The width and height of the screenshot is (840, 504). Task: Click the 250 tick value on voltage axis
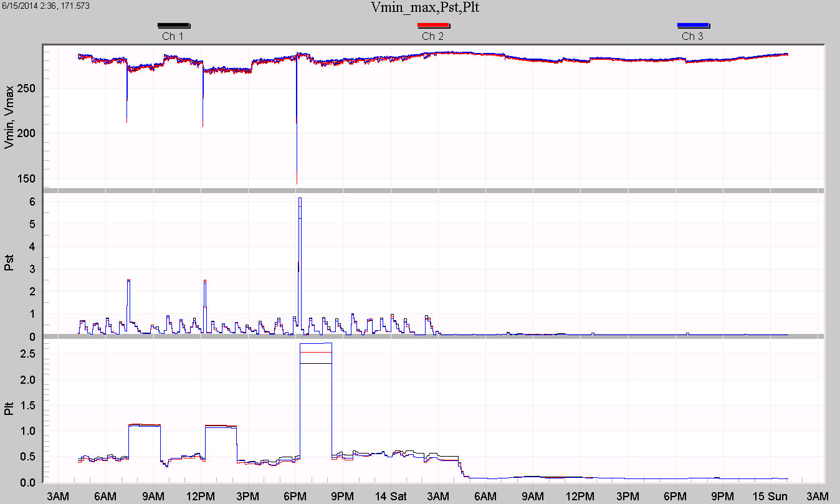[x=28, y=88]
